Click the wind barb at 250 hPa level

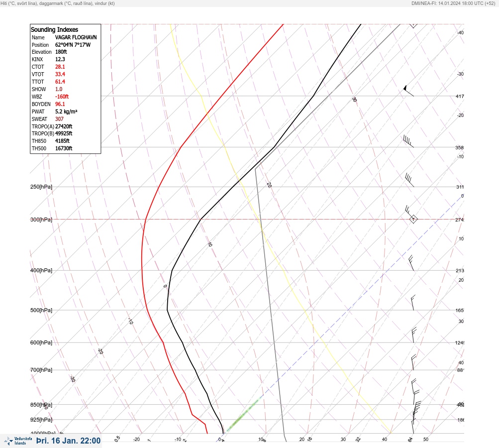pos(409,180)
